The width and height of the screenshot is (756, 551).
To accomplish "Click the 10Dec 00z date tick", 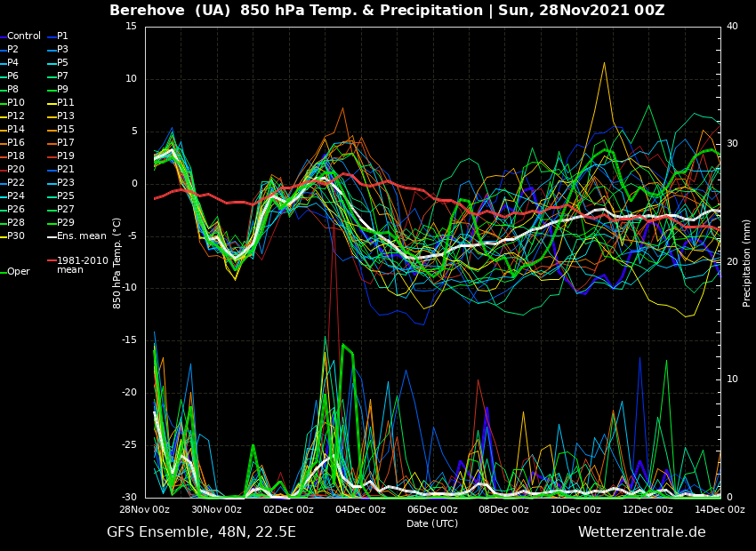I will click(x=575, y=510).
